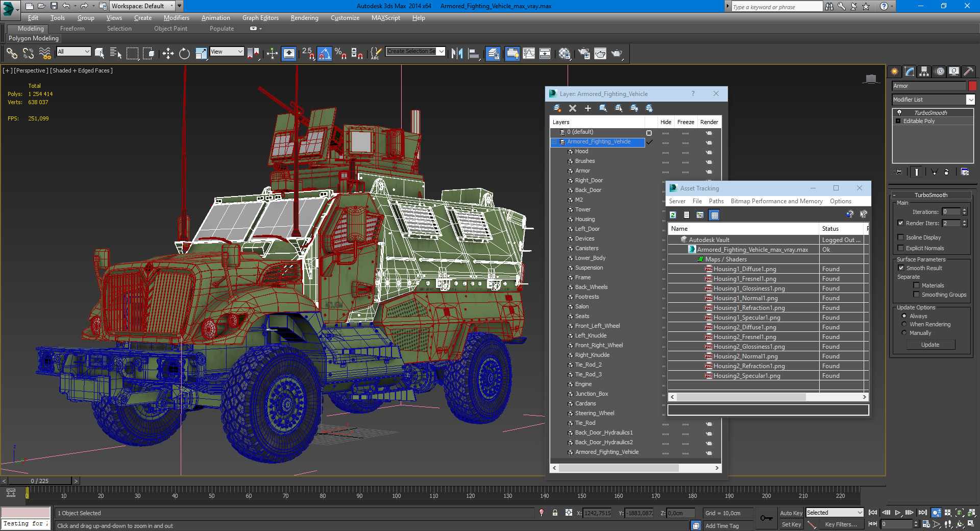Toggle the Auto Key button
Screen dimensions: 980x531
[791, 513]
